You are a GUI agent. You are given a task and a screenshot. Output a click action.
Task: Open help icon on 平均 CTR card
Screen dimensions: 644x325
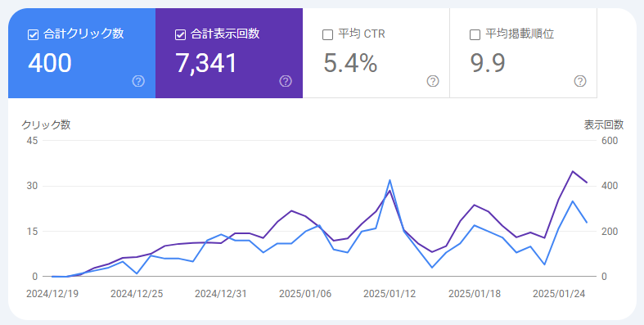tap(433, 81)
